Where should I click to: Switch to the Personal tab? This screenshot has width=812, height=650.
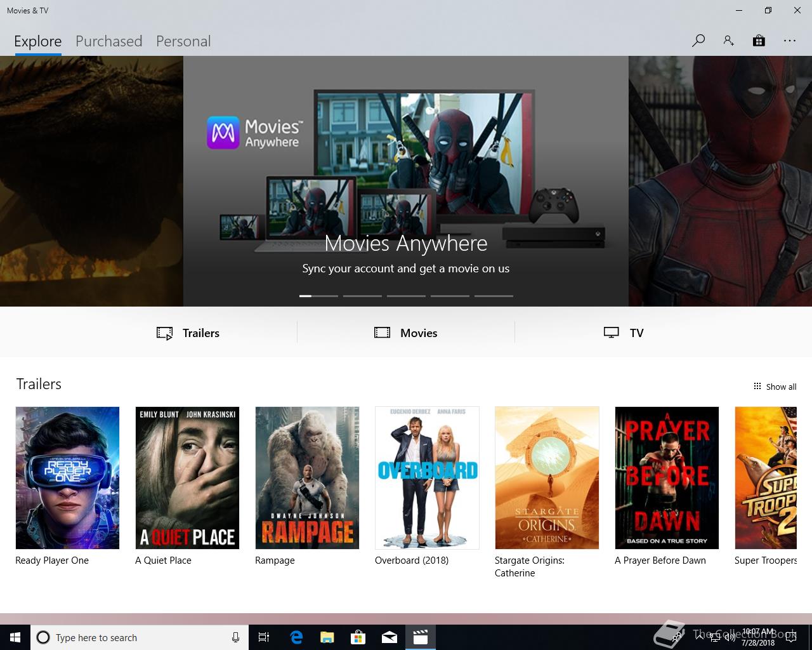183,41
